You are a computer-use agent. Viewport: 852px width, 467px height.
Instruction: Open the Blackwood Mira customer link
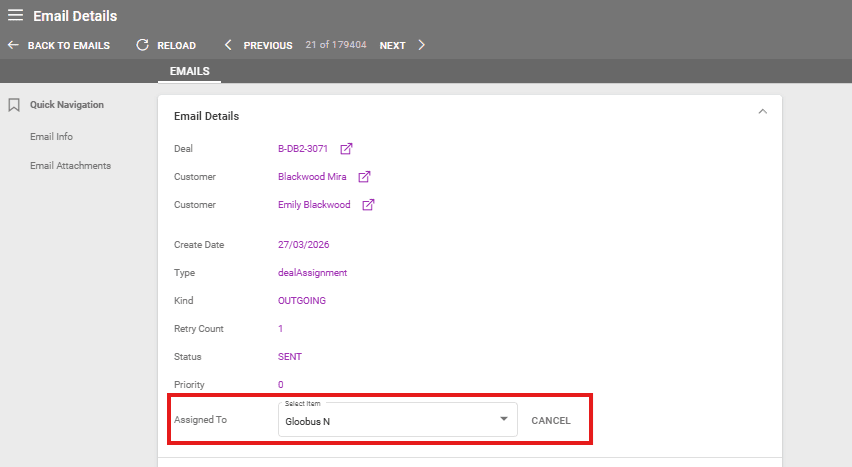tap(313, 177)
